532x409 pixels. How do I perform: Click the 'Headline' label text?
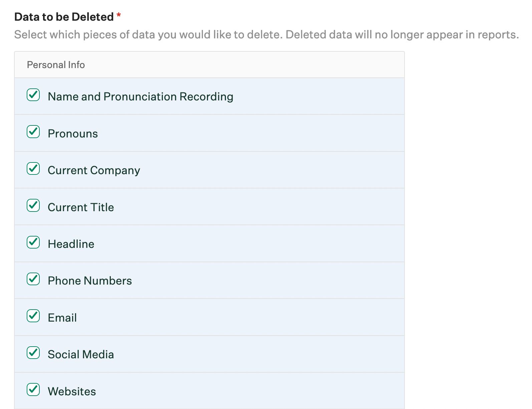[x=71, y=244]
